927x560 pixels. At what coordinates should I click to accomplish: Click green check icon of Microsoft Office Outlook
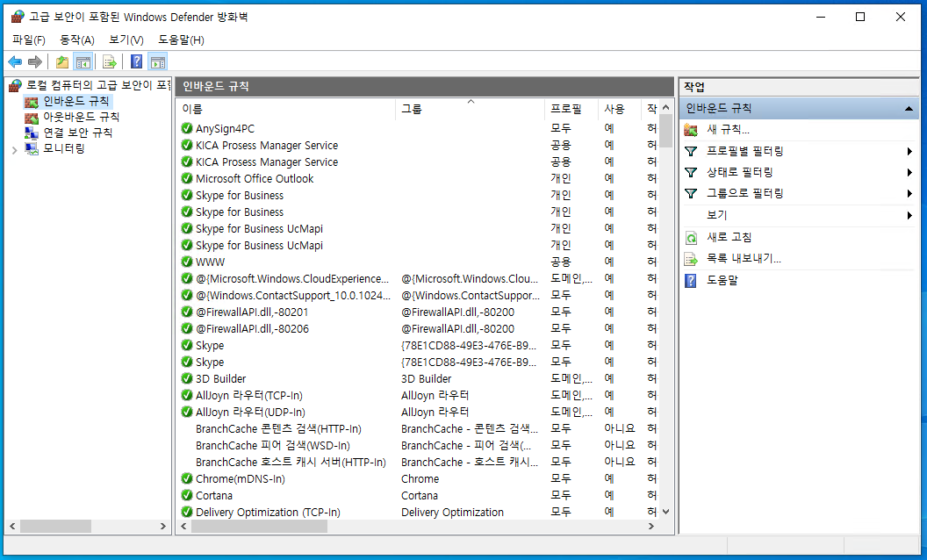click(187, 178)
